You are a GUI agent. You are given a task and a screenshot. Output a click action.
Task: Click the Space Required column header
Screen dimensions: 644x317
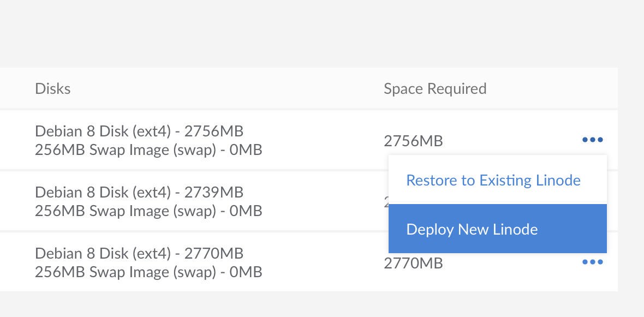point(435,88)
